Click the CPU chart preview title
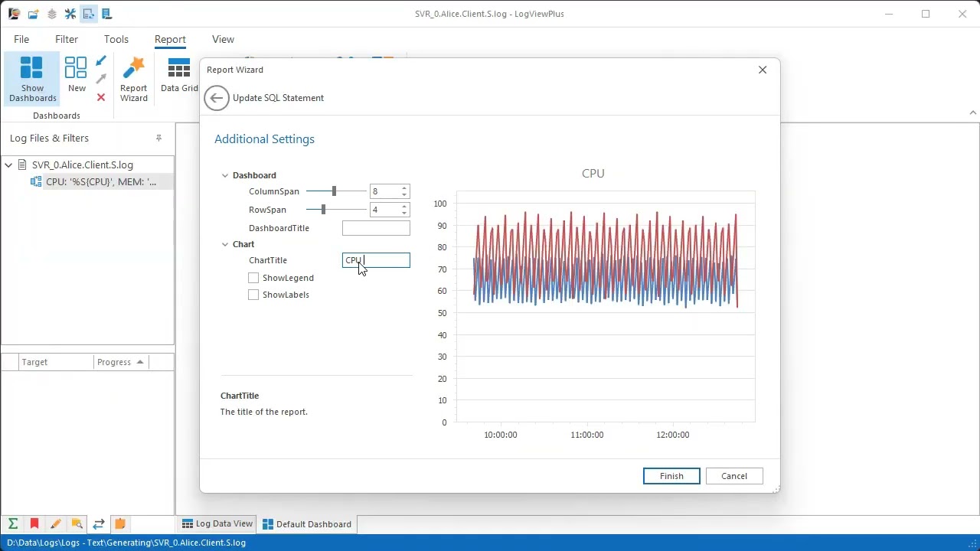 593,174
